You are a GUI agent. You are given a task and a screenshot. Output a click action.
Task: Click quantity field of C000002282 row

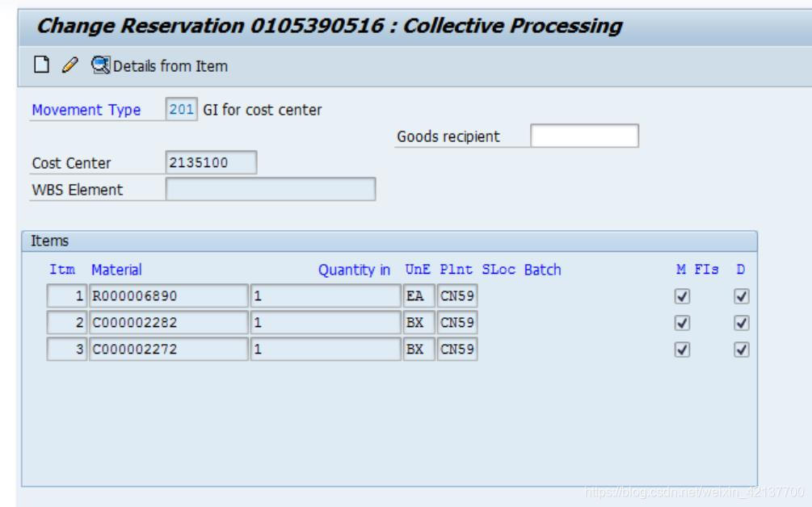326,322
